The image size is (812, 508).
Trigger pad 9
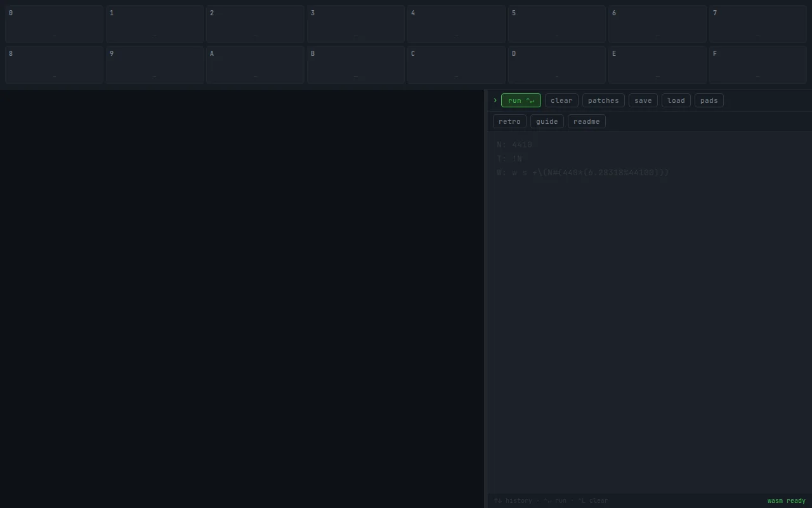[x=155, y=65]
